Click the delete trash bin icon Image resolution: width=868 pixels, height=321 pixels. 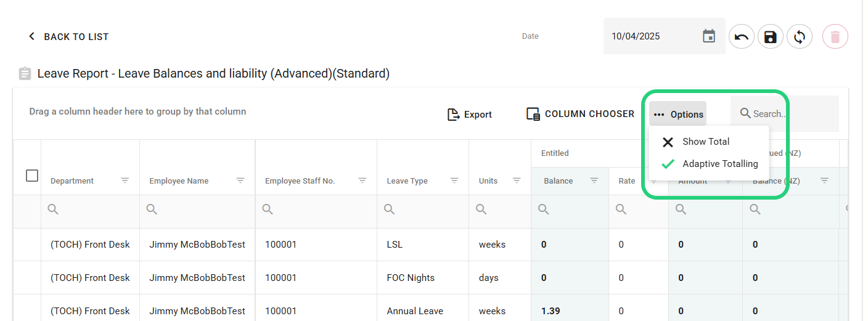click(x=835, y=37)
